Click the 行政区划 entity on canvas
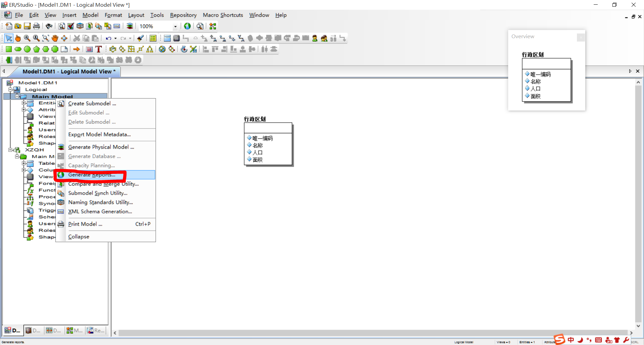This screenshot has height=345, width=644. click(268, 144)
